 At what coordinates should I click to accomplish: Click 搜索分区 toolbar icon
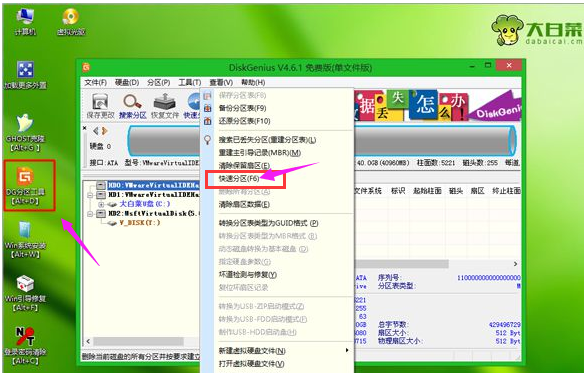click(x=133, y=106)
